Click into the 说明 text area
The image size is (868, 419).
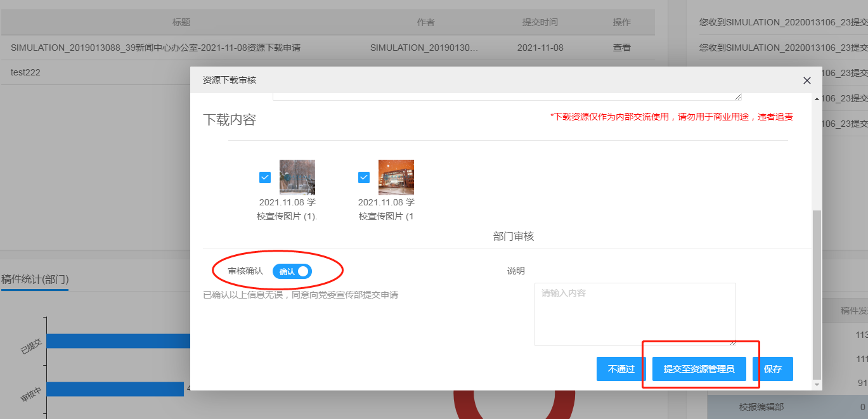pyautogui.click(x=635, y=314)
